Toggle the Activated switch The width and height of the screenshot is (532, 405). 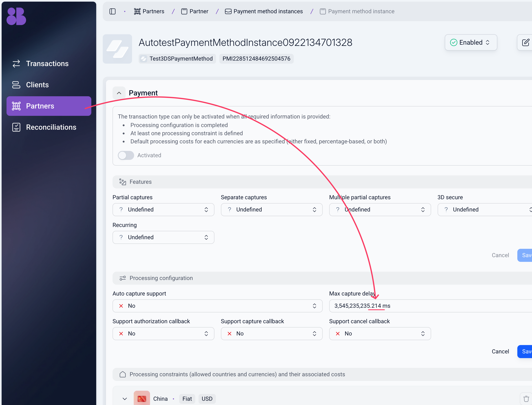pyautogui.click(x=126, y=155)
